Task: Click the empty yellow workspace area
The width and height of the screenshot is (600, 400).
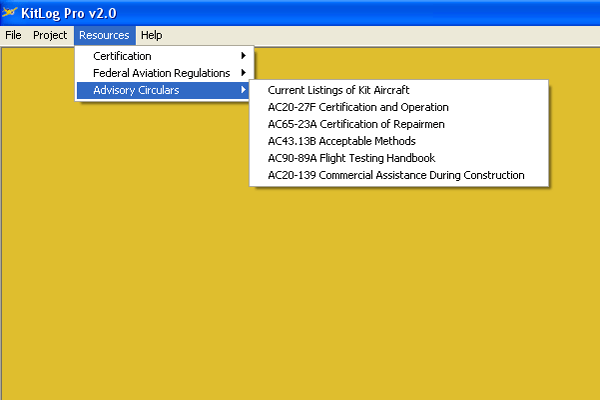Action: pyautogui.click(x=300, y=300)
